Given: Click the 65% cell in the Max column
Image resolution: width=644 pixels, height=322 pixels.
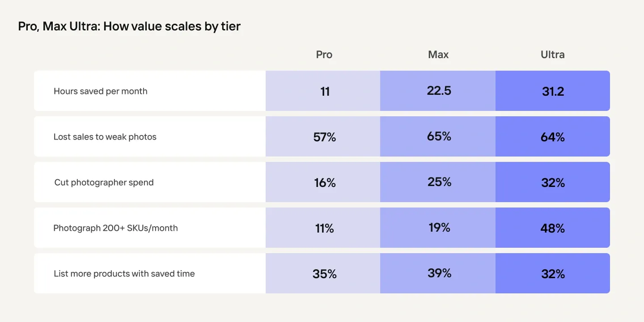Looking at the screenshot, I should 439,136.
